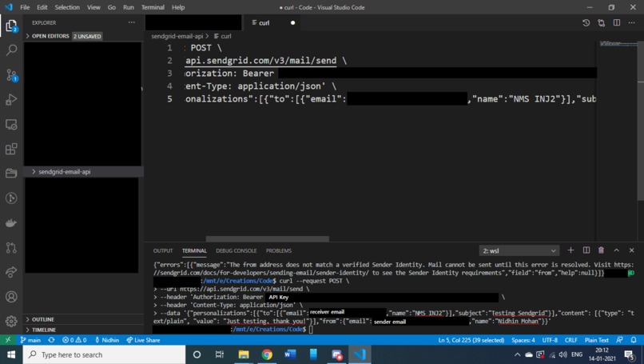Open the Selection menu
Screen dimensions: 644x364
coord(67,7)
